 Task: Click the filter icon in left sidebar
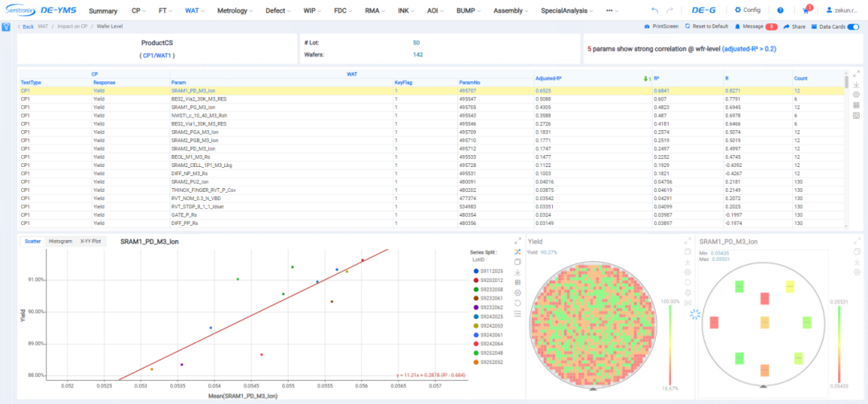click(x=6, y=27)
